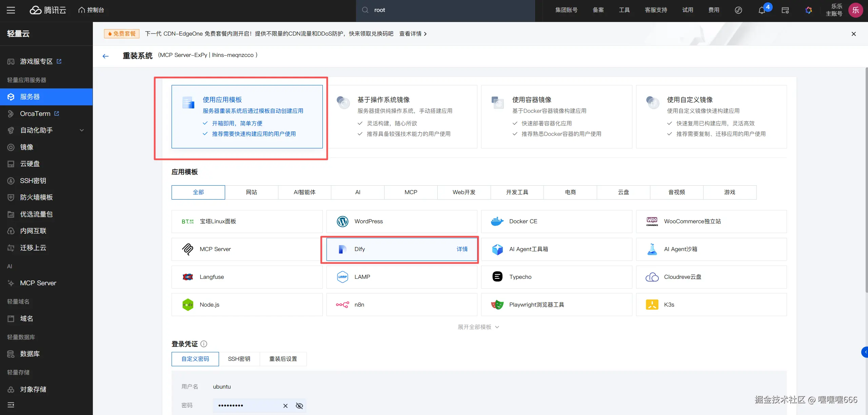This screenshot has width=868, height=415.
Task: Click the Node.js green hexagon icon
Action: [x=188, y=305]
